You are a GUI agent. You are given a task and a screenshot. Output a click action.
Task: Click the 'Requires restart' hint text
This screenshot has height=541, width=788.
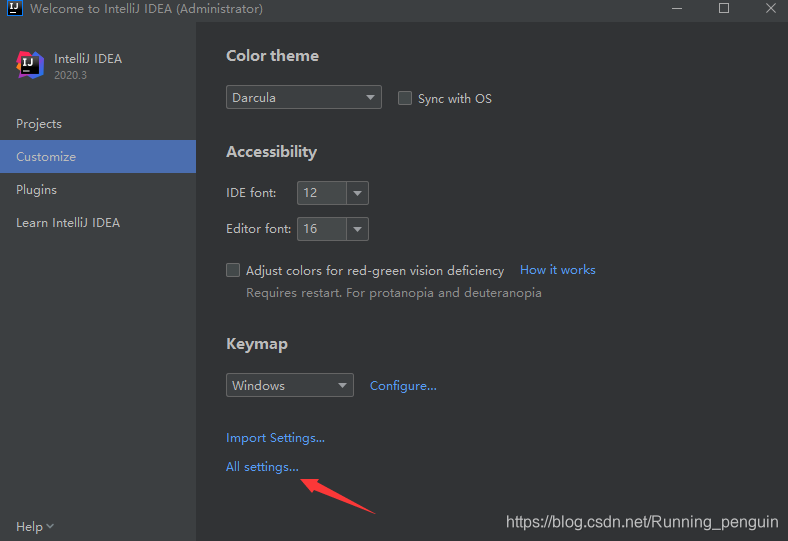point(393,293)
